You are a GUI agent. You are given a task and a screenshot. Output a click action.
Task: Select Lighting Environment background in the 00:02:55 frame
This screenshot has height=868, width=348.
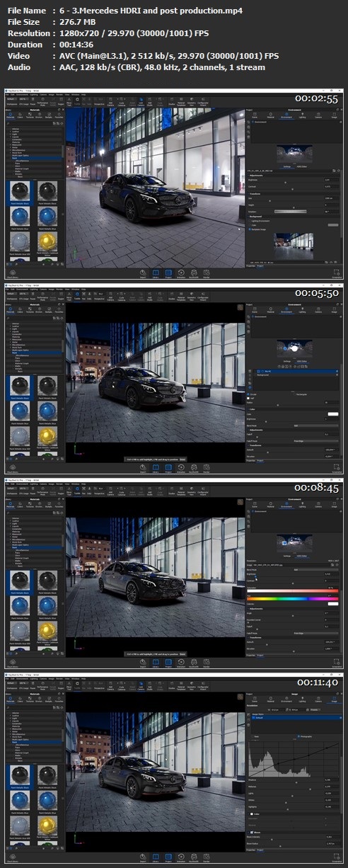[x=259, y=221]
